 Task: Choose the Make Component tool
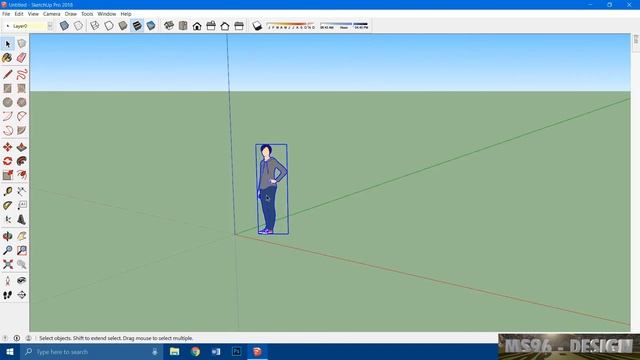tap(22, 44)
